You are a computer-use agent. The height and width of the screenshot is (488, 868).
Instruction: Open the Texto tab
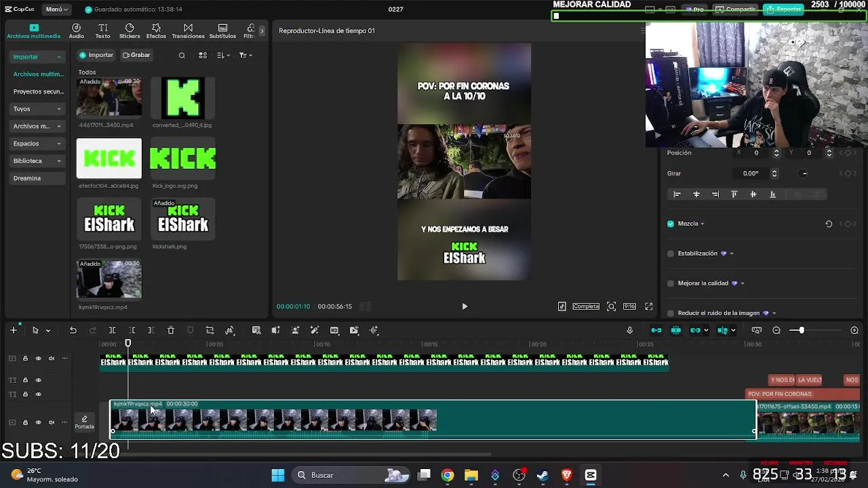coord(102,31)
